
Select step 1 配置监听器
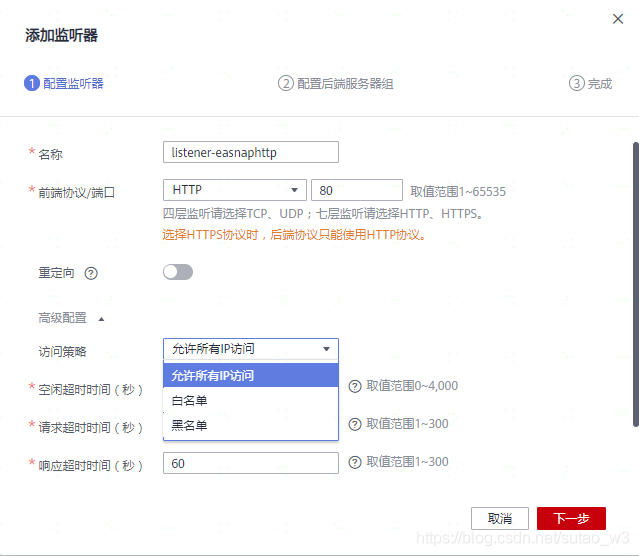click(64, 84)
